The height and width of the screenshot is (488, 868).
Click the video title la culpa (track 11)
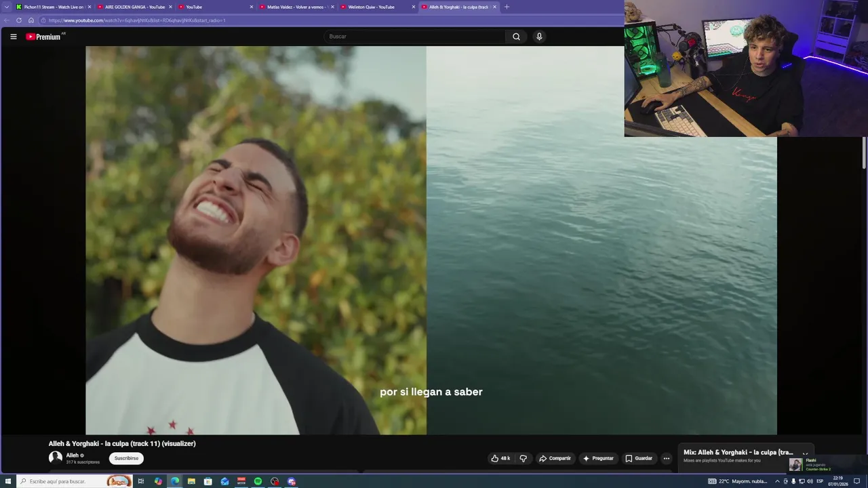pyautogui.click(x=122, y=443)
